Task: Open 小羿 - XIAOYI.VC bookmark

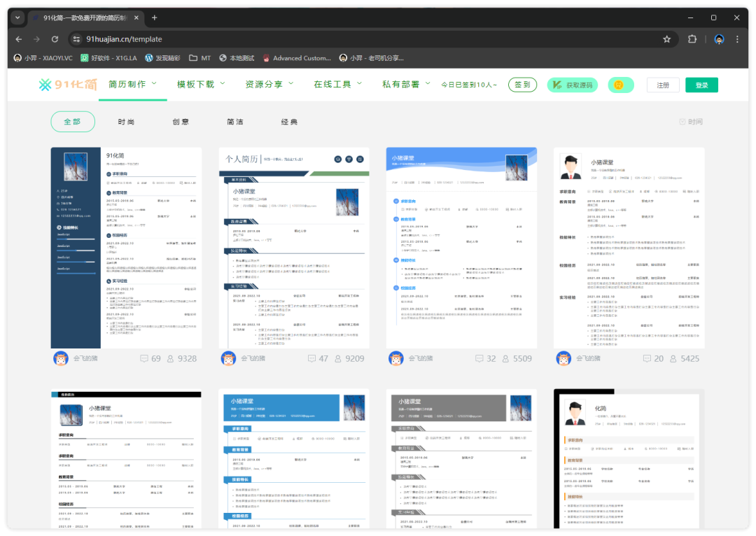Action: coord(43,58)
